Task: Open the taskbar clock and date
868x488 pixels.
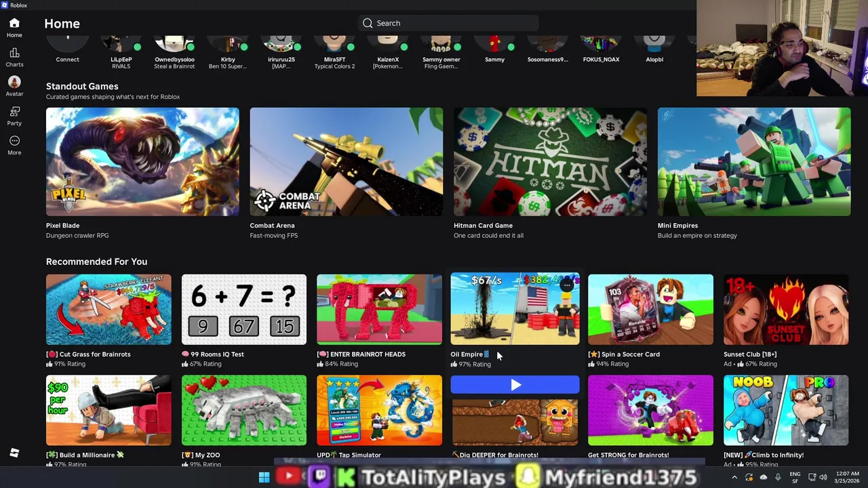Action: pyautogui.click(x=847, y=477)
